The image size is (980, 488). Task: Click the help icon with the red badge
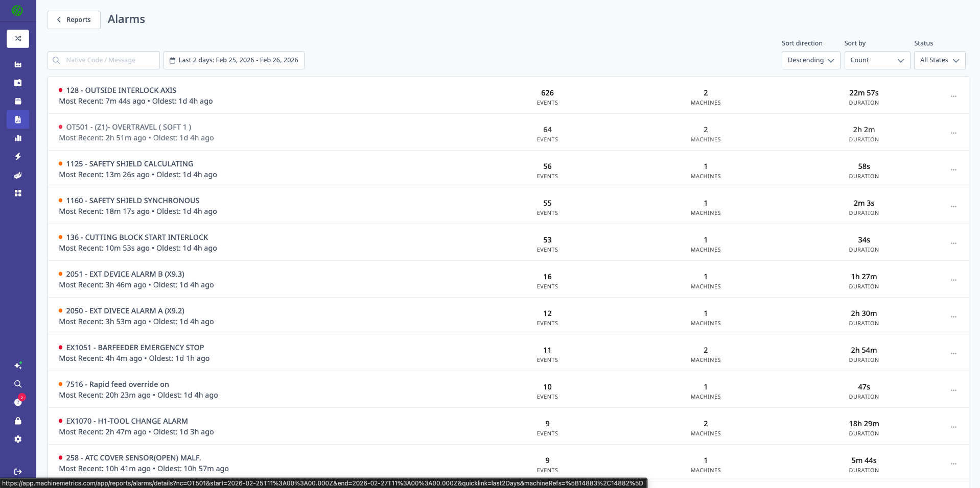pyautogui.click(x=18, y=402)
